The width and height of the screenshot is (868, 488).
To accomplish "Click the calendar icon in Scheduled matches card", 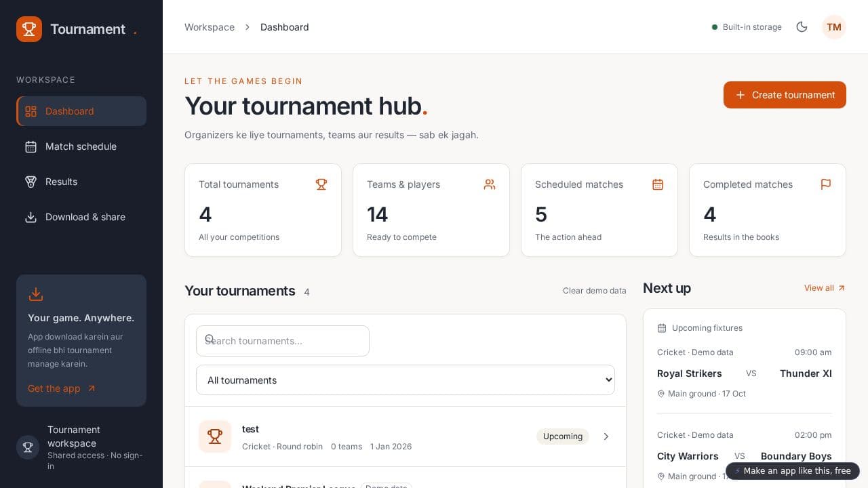I will tap(658, 184).
